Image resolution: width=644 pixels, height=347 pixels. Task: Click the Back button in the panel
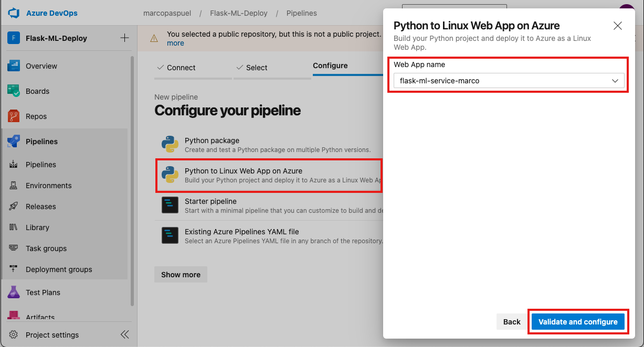click(512, 322)
